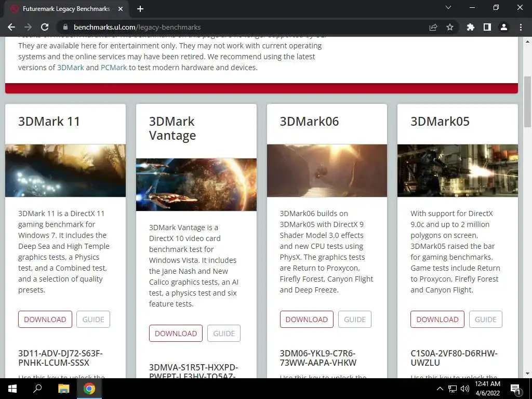Select the 3DM06-YKL9 license key text
532x399 pixels.
(x=318, y=358)
